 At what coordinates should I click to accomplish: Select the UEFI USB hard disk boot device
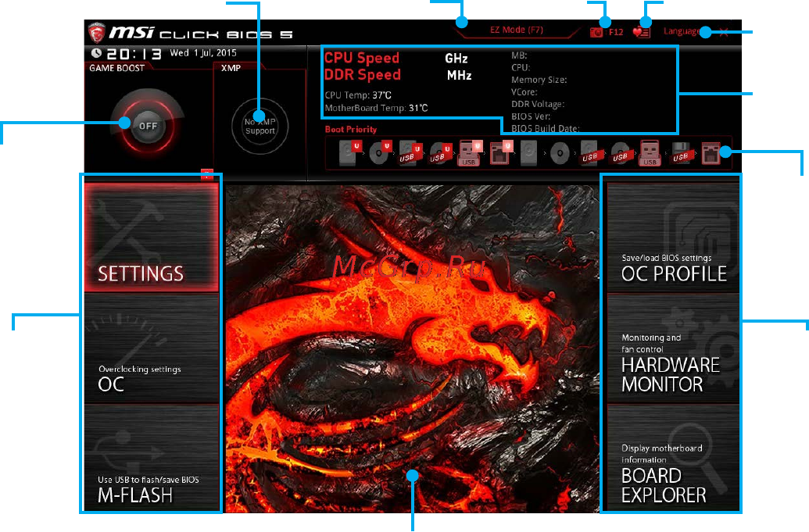point(410,153)
